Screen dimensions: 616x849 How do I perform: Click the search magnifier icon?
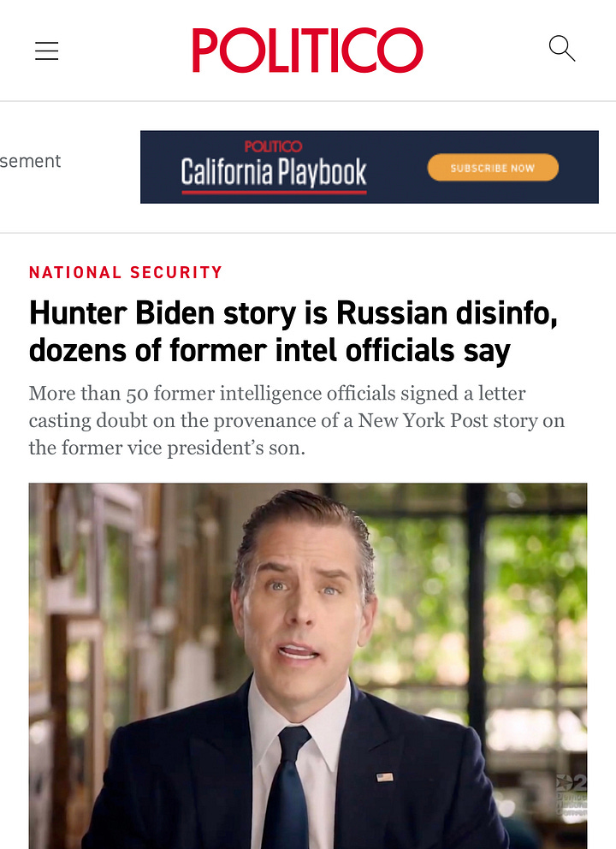coord(561,49)
